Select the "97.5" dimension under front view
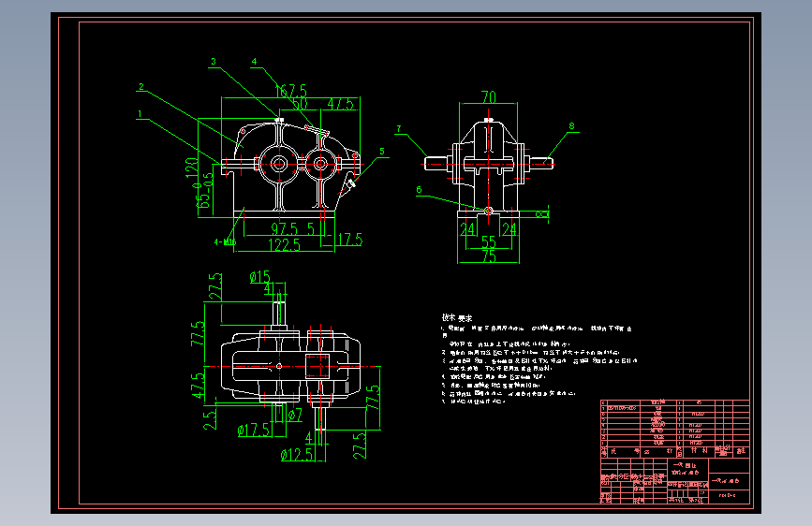812x526 pixels. point(285,228)
